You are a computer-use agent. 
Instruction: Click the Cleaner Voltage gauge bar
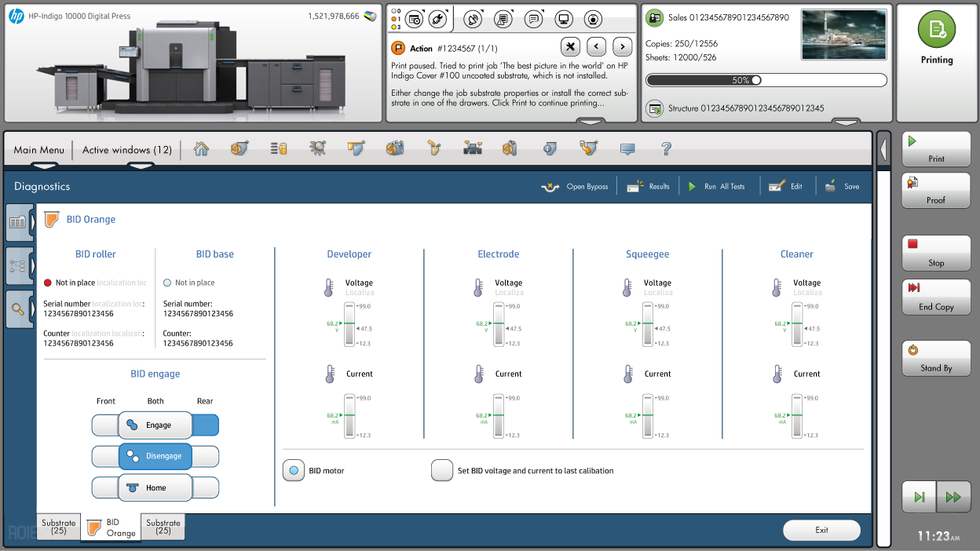[x=798, y=324]
